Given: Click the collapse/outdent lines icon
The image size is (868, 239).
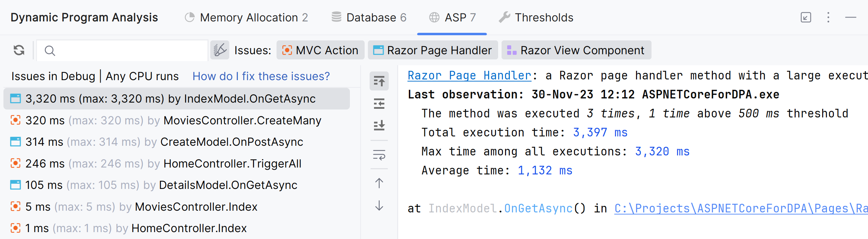Looking at the screenshot, I should tap(379, 103).
